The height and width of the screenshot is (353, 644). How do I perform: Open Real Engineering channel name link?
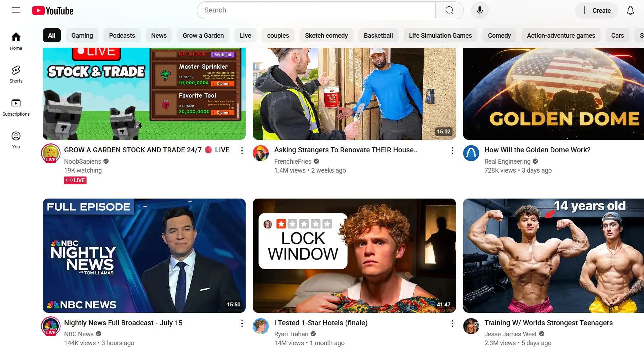[507, 161]
